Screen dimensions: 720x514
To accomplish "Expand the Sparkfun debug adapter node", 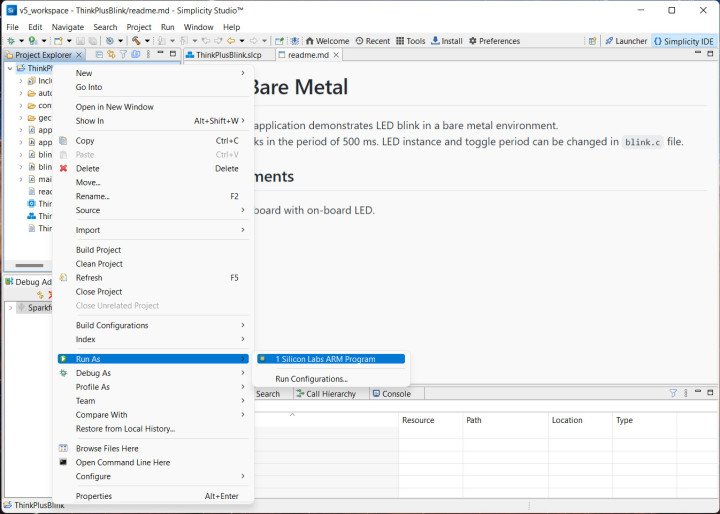I will (x=11, y=308).
